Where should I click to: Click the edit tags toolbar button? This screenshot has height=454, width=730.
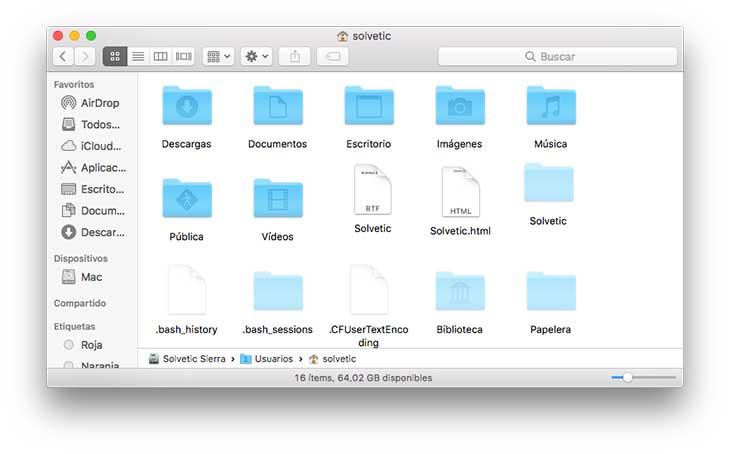(x=332, y=56)
